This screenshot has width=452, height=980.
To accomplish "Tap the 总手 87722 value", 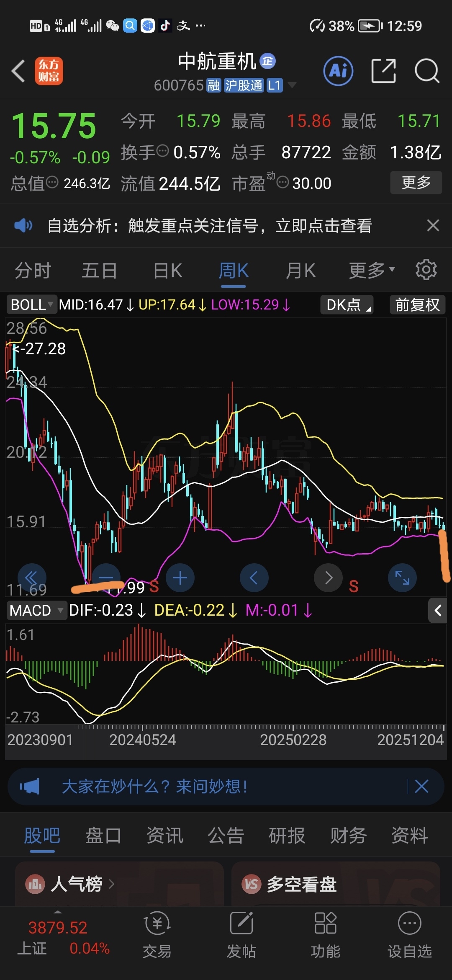I will tap(306, 152).
